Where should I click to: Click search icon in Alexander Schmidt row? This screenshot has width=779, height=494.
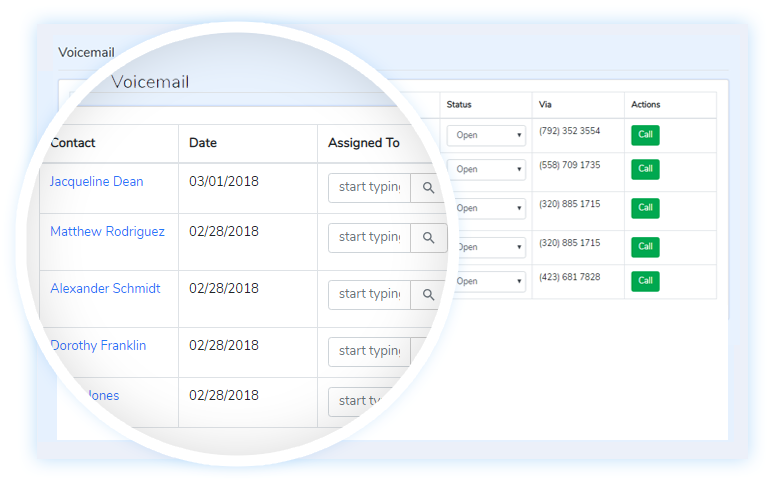pyautogui.click(x=428, y=295)
